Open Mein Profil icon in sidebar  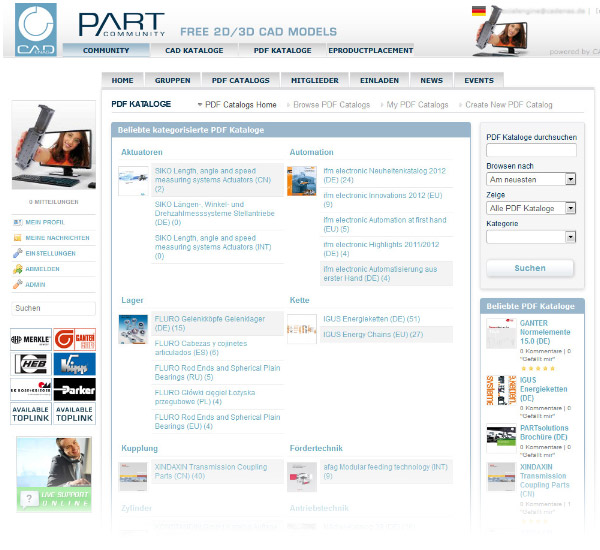pyautogui.click(x=18, y=222)
